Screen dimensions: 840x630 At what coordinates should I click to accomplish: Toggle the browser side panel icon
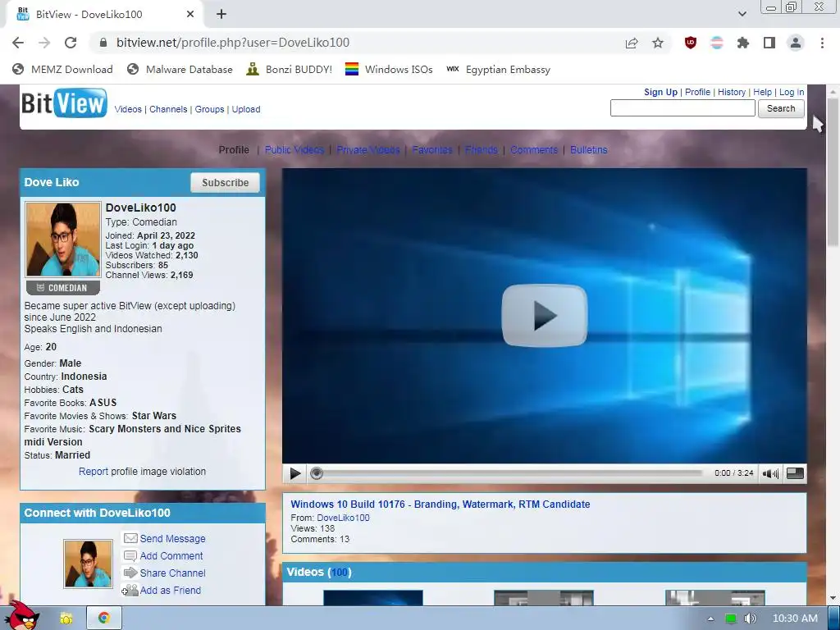coord(769,43)
